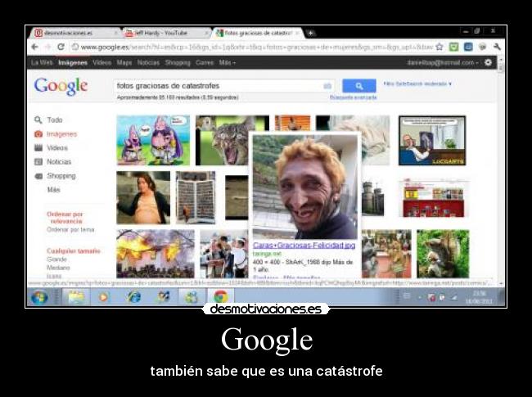Open the Google options gear icon
Image resolution: width=532 pixels, height=397 pixels.
[x=489, y=62]
